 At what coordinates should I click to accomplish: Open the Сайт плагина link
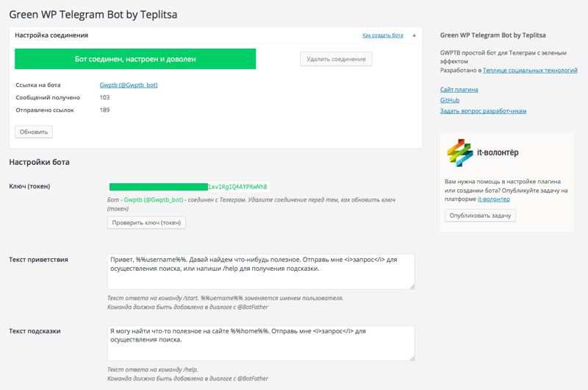point(459,89)
